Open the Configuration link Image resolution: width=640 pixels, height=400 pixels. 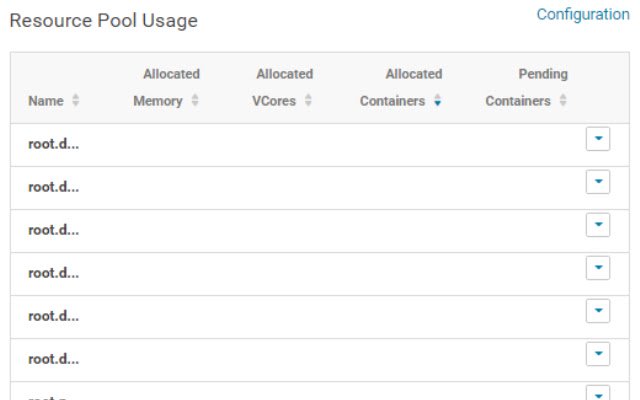582,15
